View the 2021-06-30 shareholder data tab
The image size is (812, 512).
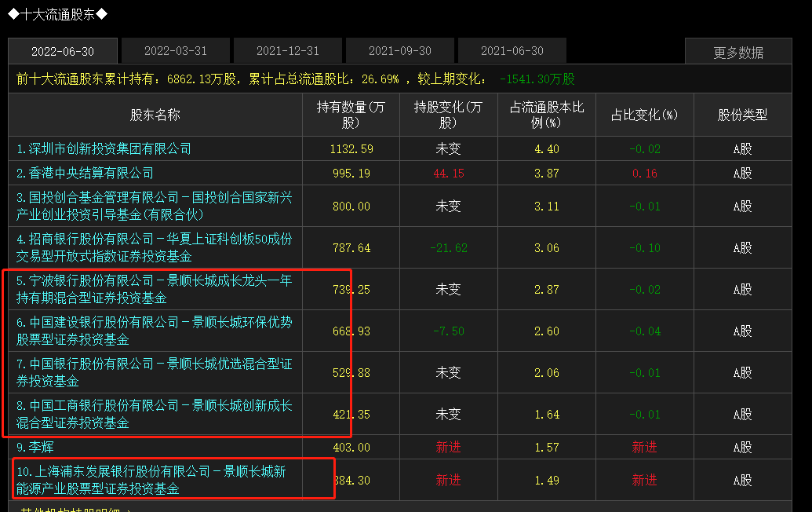point(512,51)
